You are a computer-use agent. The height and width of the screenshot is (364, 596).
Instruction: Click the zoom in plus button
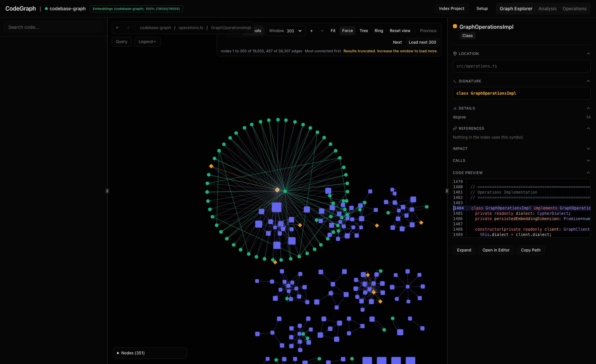(x=311, y=31)
